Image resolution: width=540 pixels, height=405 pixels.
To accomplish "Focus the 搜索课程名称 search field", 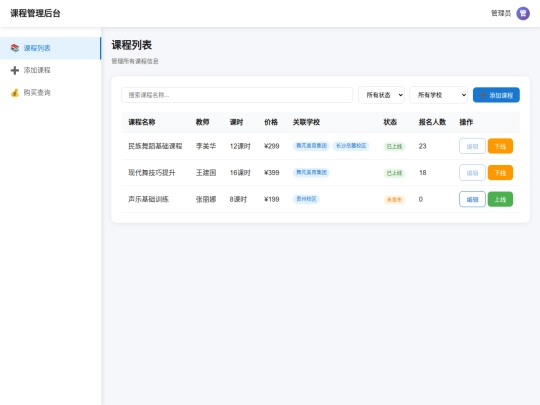I will [237, 95].
